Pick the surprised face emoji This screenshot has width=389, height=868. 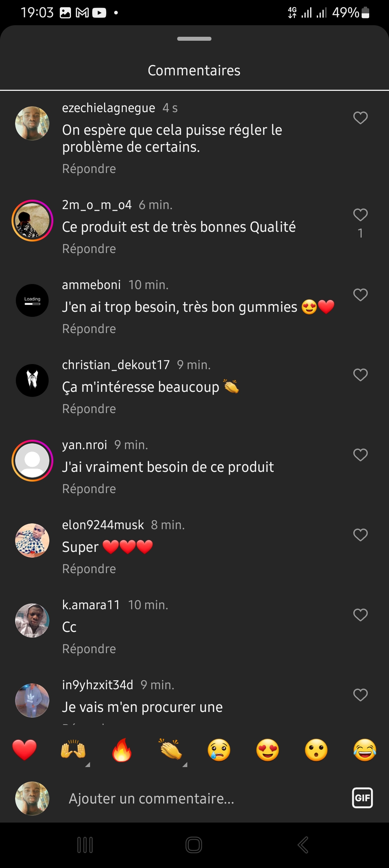(x=316, y=750)
